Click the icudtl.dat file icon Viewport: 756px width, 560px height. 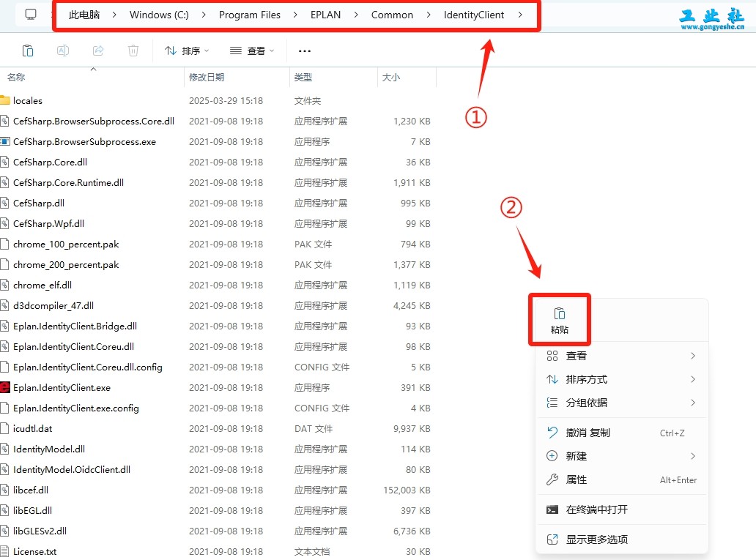[5, 428]
